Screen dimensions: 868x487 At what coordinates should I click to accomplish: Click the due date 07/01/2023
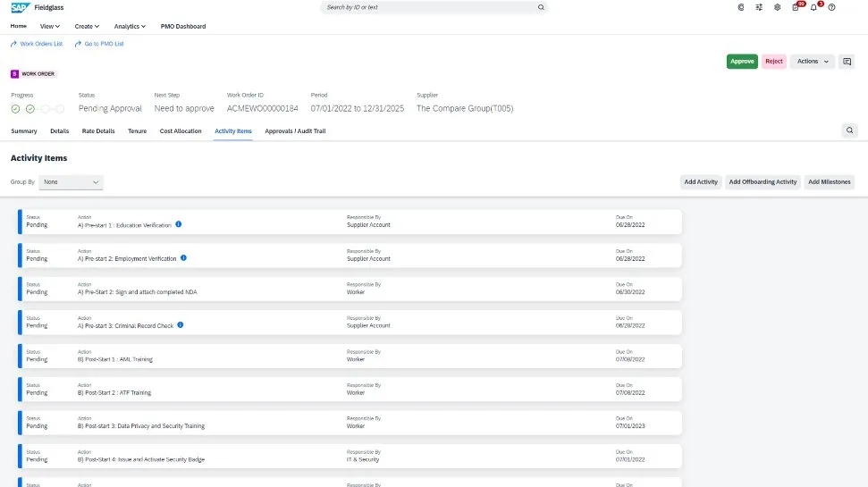click(x=630, y=426)
